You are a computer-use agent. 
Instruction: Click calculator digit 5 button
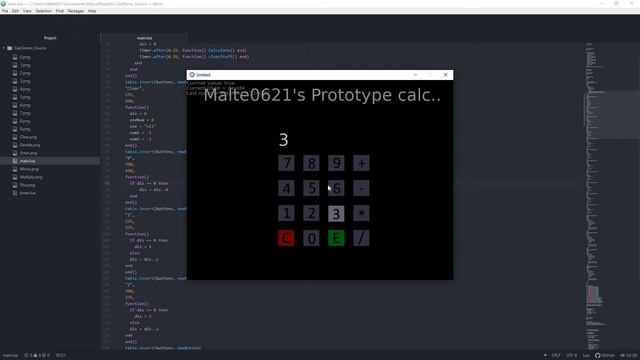pos(311,188)
